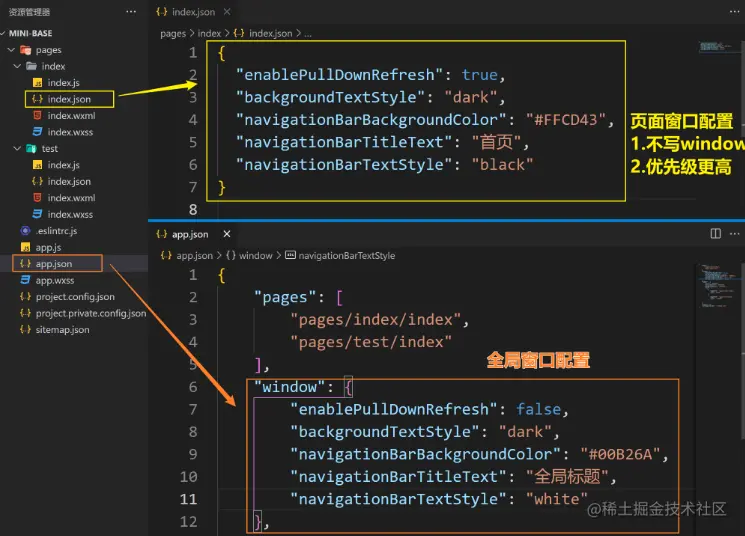The width and height of the screenshot is (745, 536).
Task: Open index.wxml under the index folder
Action: [x=71, y=115]
